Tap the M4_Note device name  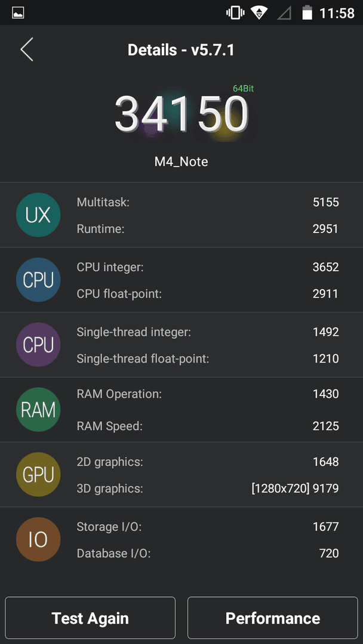coord(181,162)
